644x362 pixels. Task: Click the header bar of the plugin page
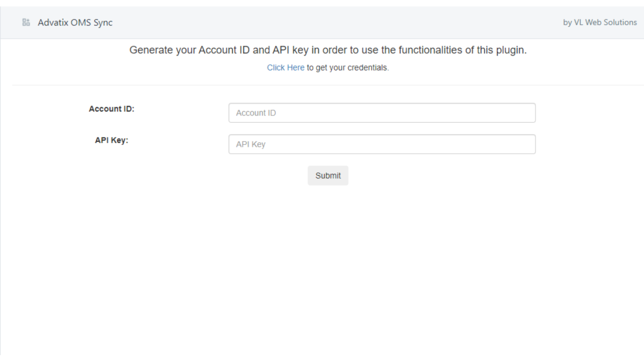[322, 22]
